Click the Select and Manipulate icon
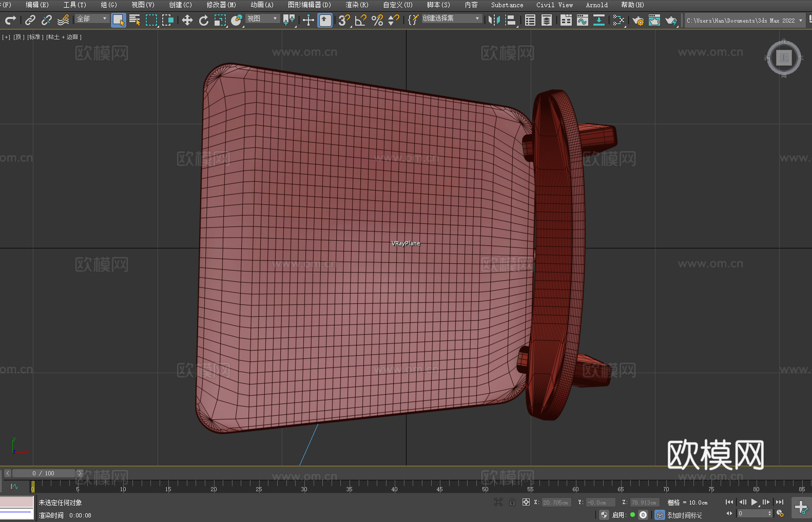 tap(308, 20)
